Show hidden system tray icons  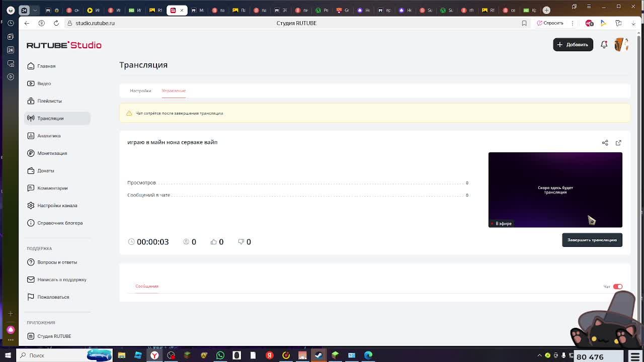point(540,355)
